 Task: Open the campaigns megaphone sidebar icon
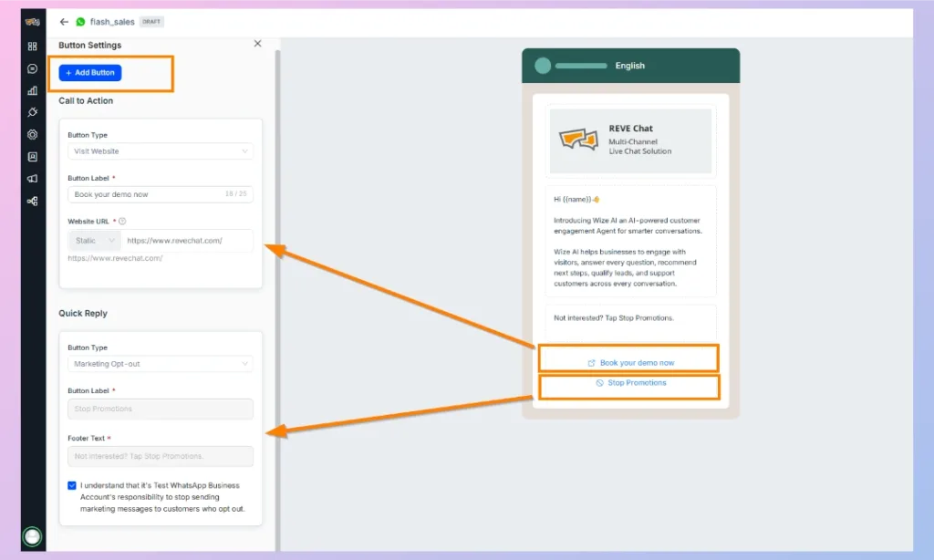click(32, 179)
